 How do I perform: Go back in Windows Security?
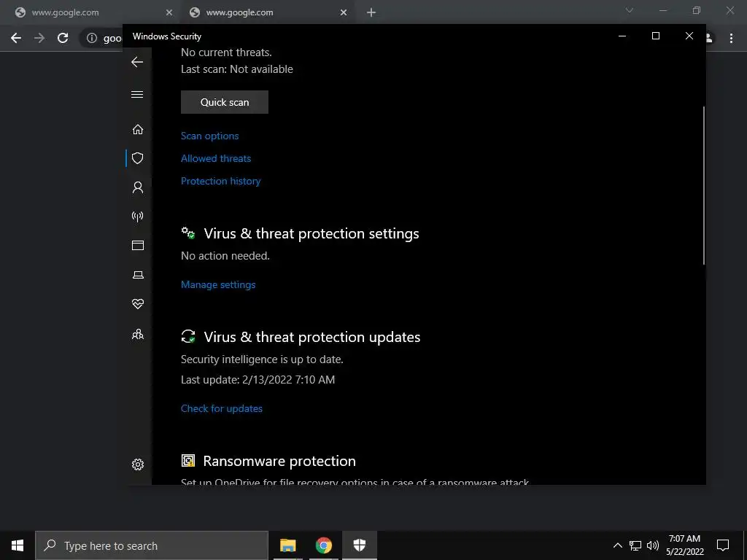point(137,62)
